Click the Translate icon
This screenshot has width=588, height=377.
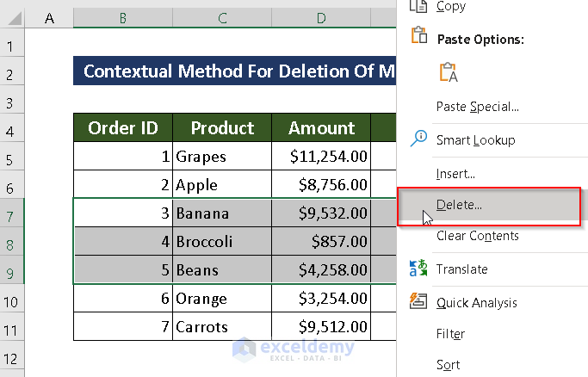pyautogui.click(x=419, y=269)
